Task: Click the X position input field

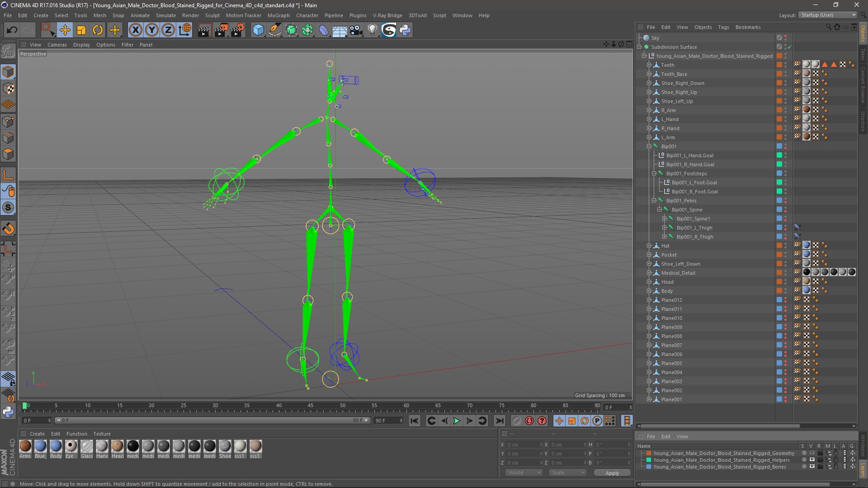Action: coord(524,445)
